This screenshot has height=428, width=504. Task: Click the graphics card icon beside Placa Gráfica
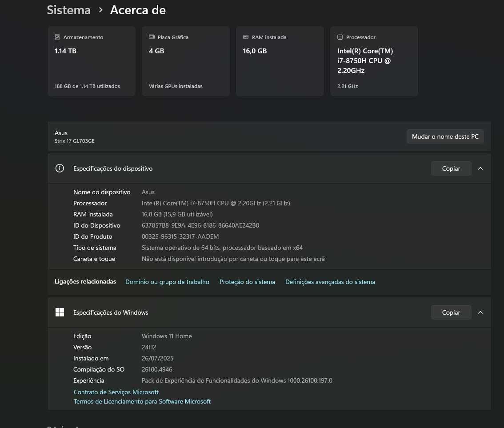tap(152, 37)
